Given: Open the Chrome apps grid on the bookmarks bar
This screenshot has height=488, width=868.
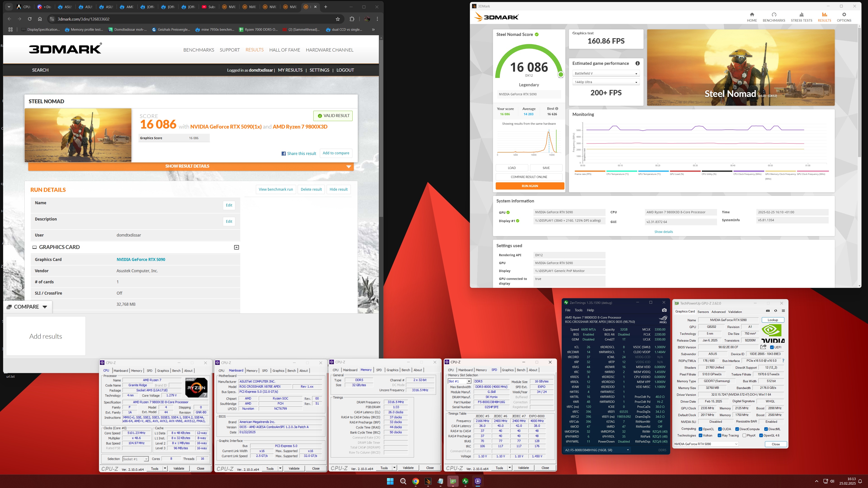Looking at the screenshot, I should [10, 30].
